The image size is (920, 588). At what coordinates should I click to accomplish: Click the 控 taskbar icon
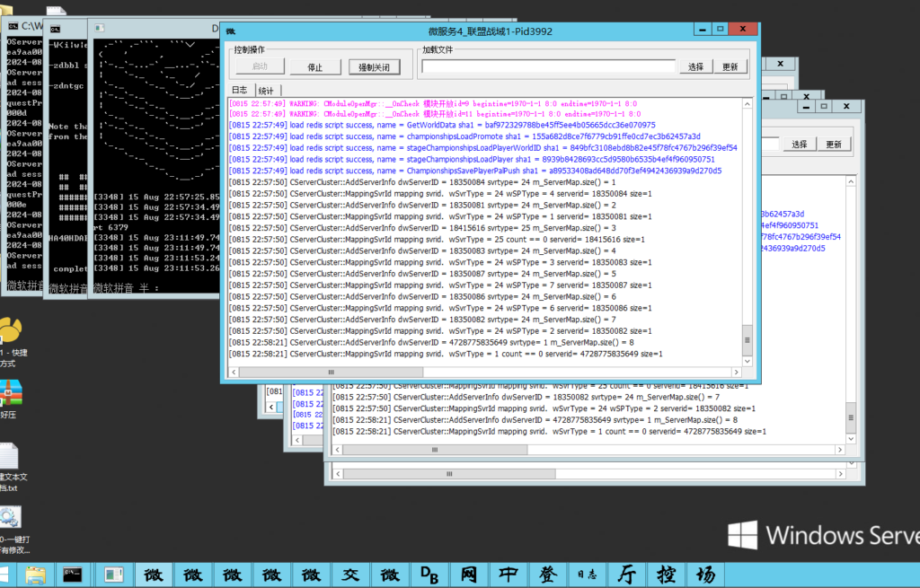pos(666,575)
